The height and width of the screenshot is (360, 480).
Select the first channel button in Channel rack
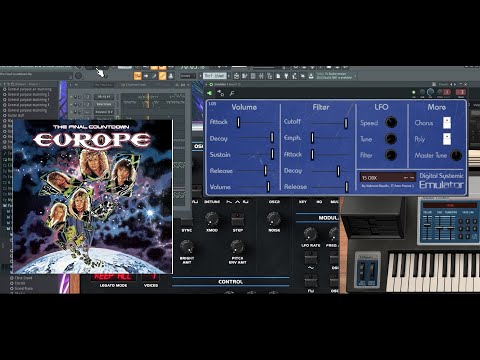[x=104, y=97]
